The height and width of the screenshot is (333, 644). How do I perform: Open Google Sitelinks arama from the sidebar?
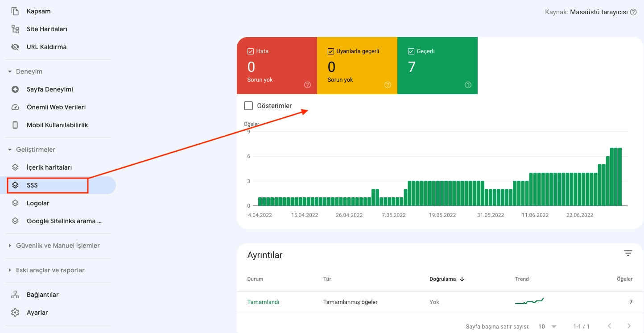tap(65, 221)
